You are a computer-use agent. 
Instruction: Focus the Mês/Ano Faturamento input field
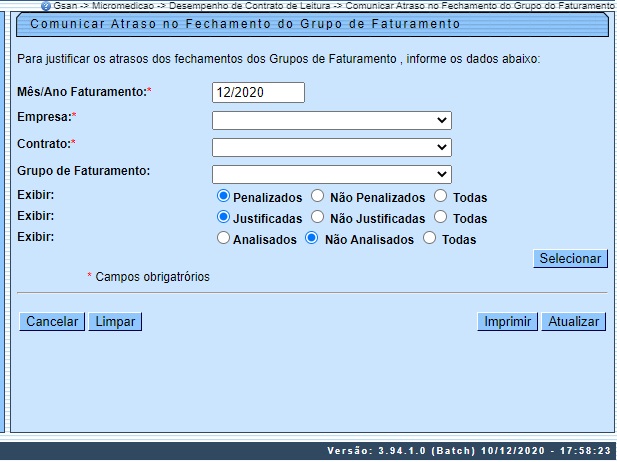(258, 92)
